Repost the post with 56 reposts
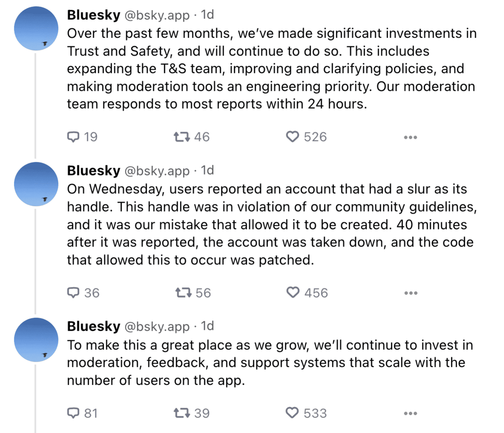The image size is (504, 433). [x=183, y=293]
